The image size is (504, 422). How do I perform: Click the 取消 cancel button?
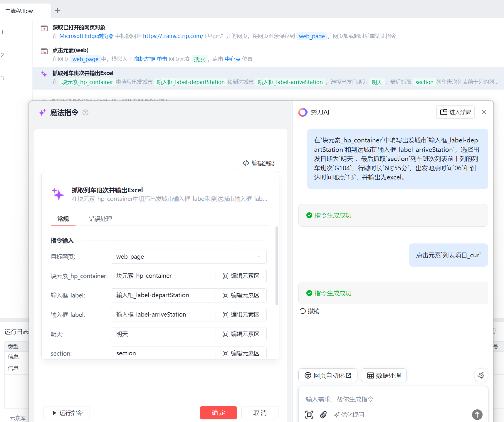260,413
